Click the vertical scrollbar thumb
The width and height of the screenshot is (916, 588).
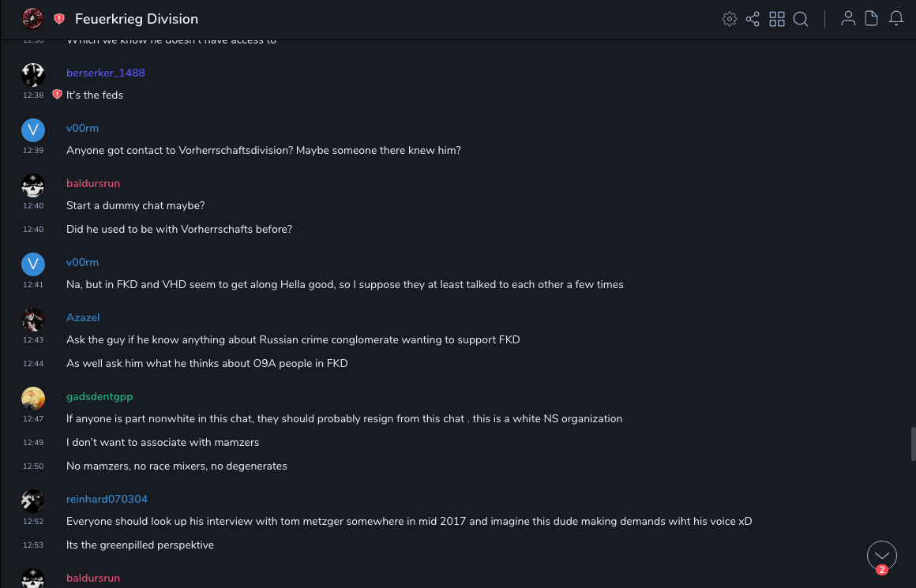pos(913,444)
